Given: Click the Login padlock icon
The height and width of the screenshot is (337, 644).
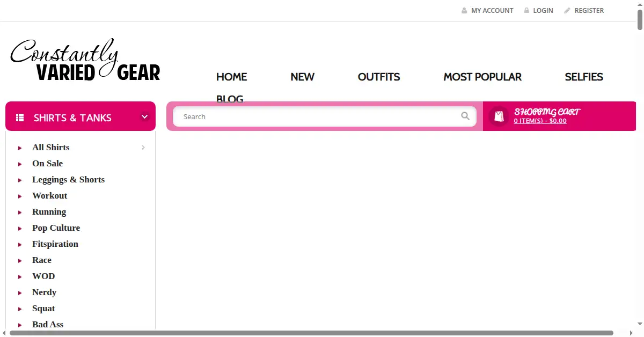Looking at the screenshot, I should coord(526,11).
